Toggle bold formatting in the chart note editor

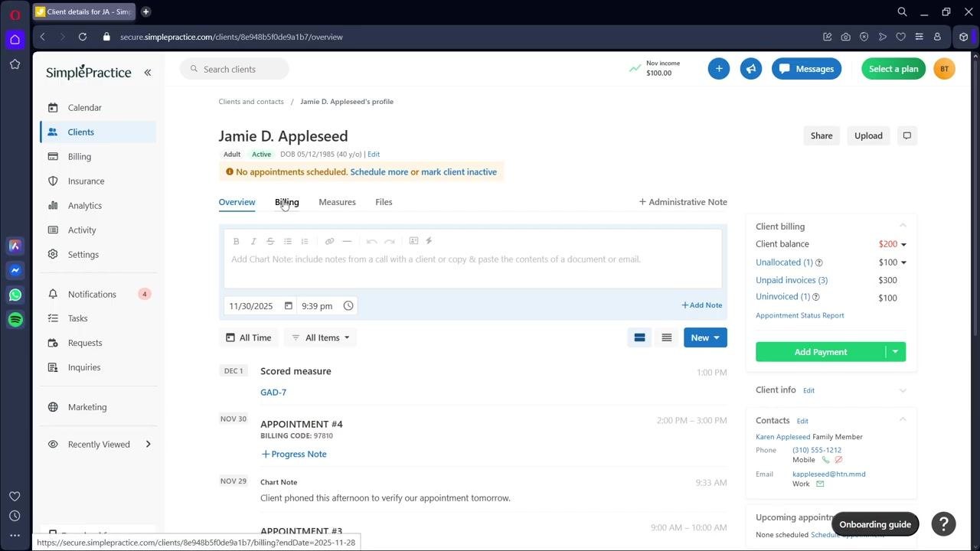coord(237,241)
